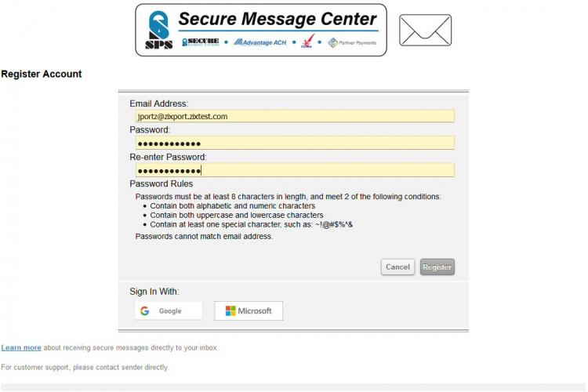Screen dimensions: 588x392
Task: Focus the Email Address field
Action: coord(295,116)
